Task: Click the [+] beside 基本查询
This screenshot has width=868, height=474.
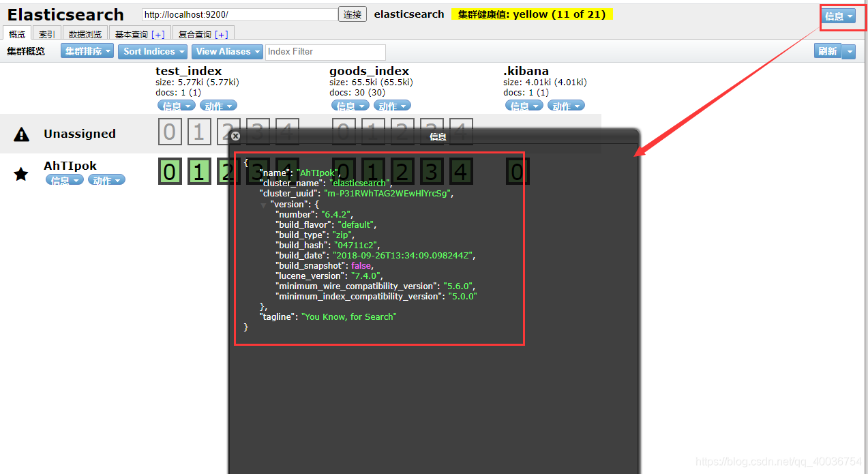Action: tap(158, 35)
